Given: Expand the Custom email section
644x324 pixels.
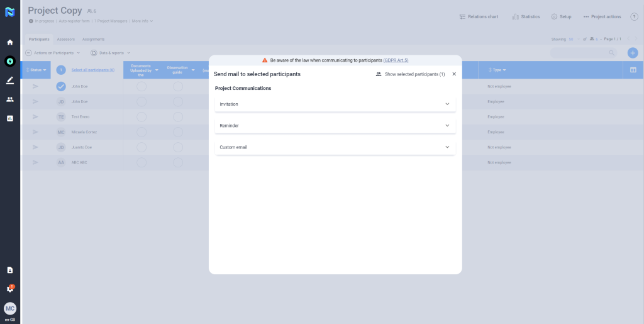Looking at the screenshot, I should pos(335,147).
